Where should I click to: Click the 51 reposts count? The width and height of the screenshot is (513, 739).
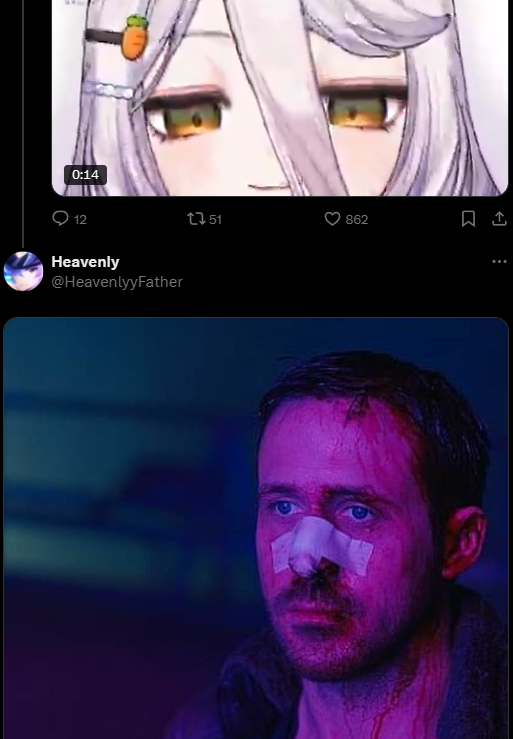click(215, 220)
